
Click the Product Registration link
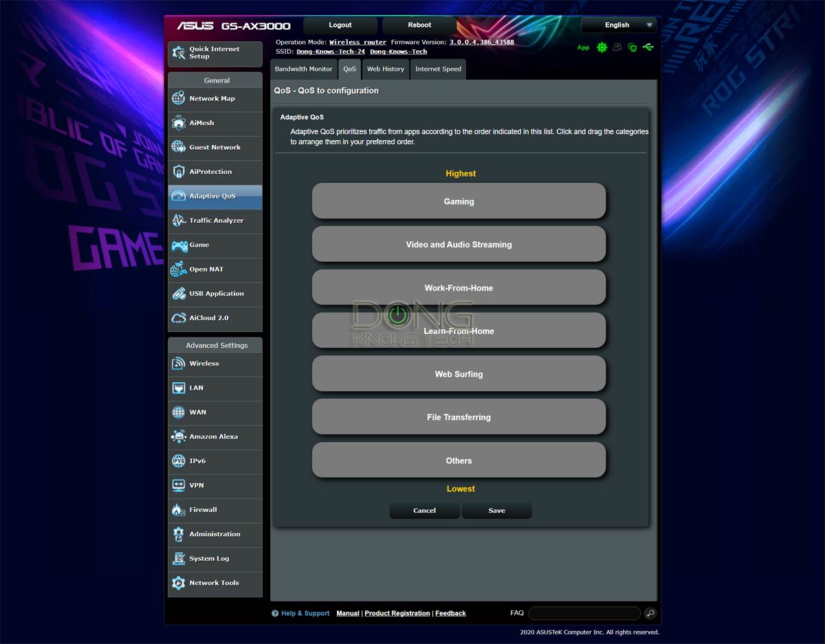click(x=397, y=613)
